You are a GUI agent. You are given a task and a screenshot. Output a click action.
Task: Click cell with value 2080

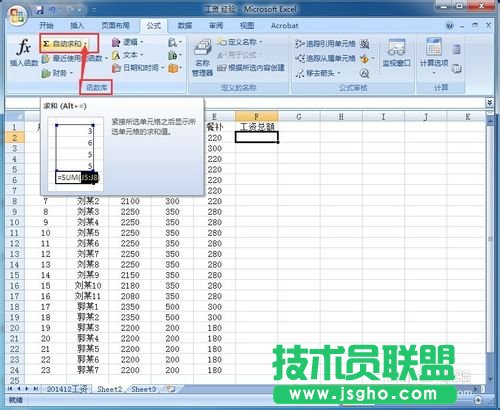click(130, 296)
